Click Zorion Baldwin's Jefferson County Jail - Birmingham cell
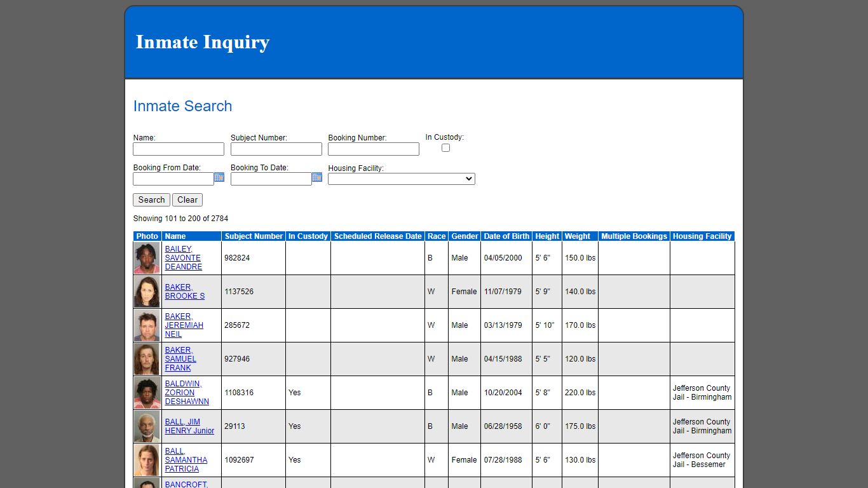The image size is (868, 488). tap(702, 393)
